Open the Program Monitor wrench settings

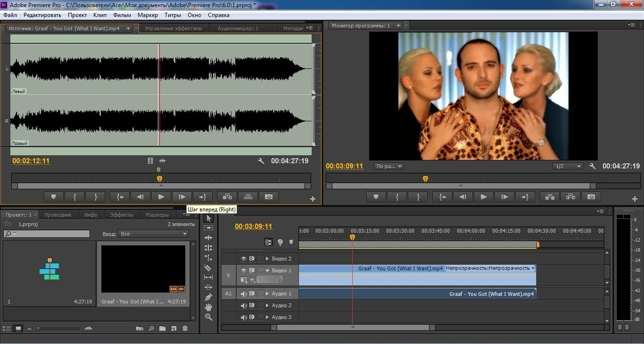[x=593, y=166]
